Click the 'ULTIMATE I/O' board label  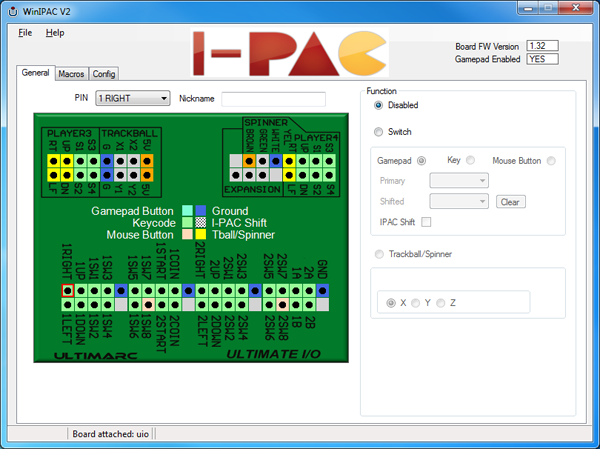(274, 354)
